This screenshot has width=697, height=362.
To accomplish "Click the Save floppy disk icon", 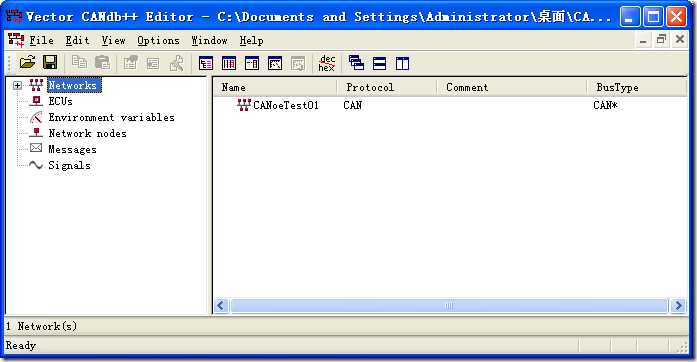I will 50,62.
